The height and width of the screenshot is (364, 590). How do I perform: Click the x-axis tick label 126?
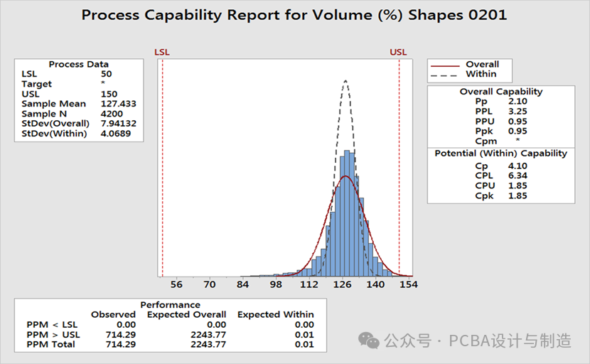[x=342, y=284]
